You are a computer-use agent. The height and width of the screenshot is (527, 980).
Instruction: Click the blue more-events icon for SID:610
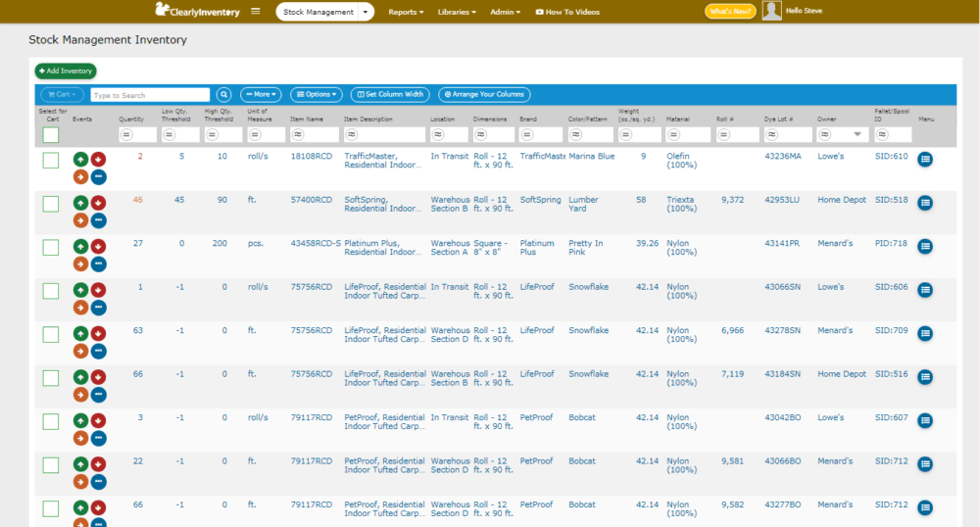pos(98,176)
